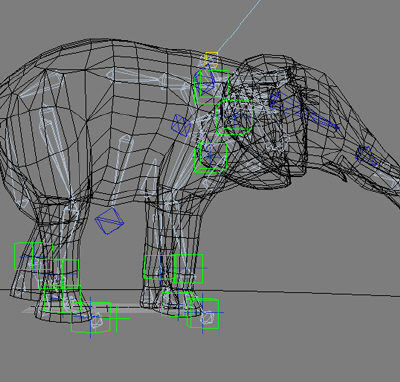This screenshot has height=382, width=400.
Task: Select front foot green control box at toe
Action: 204,313
